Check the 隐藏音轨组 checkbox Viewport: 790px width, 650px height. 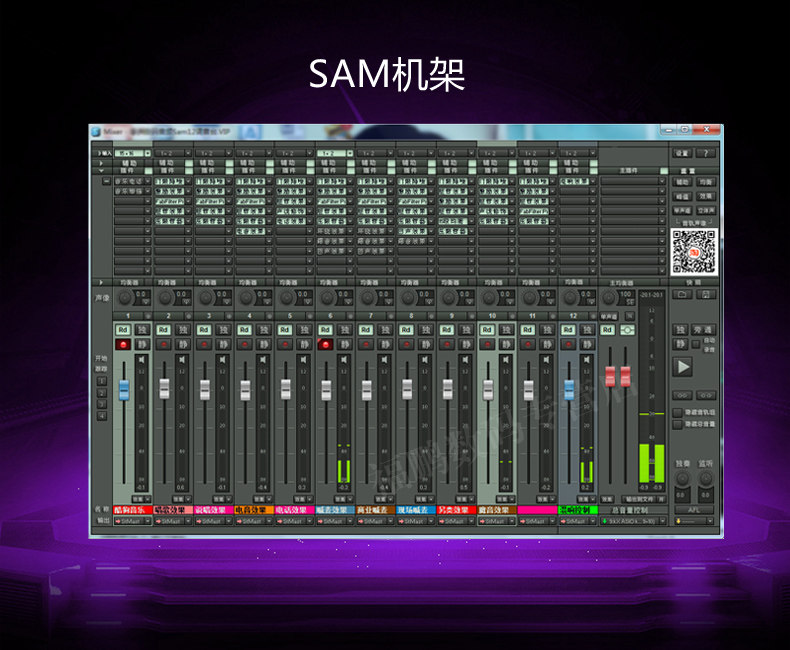tap(678, 413)
